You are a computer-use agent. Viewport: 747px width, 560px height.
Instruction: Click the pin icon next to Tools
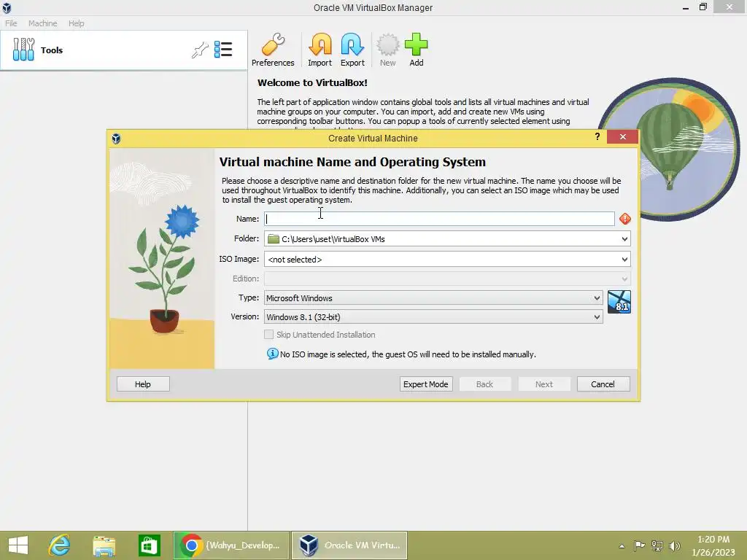click(200, 50)
